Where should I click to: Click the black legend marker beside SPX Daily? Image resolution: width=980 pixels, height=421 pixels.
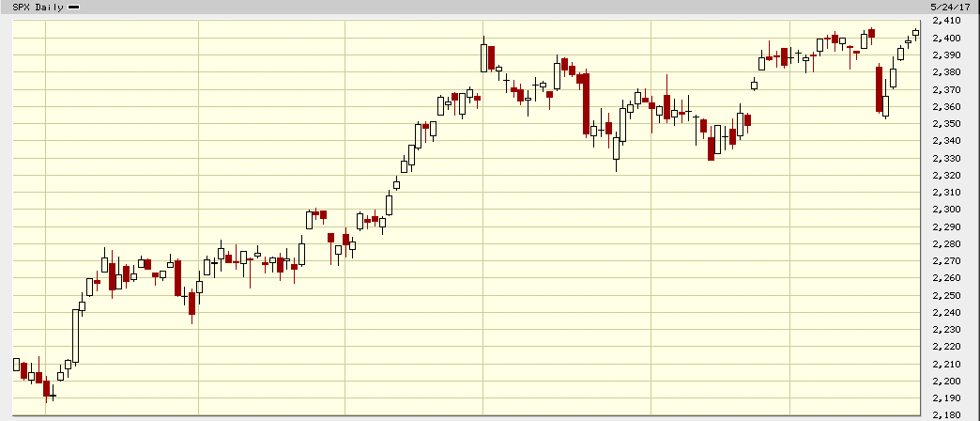(74, 7)
